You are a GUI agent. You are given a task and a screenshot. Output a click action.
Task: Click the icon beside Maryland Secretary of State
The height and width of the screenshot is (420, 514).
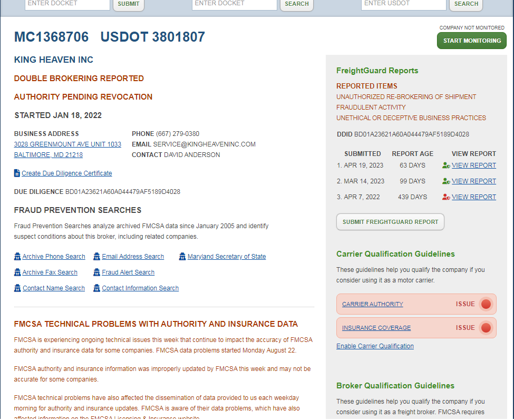[182, 257]
